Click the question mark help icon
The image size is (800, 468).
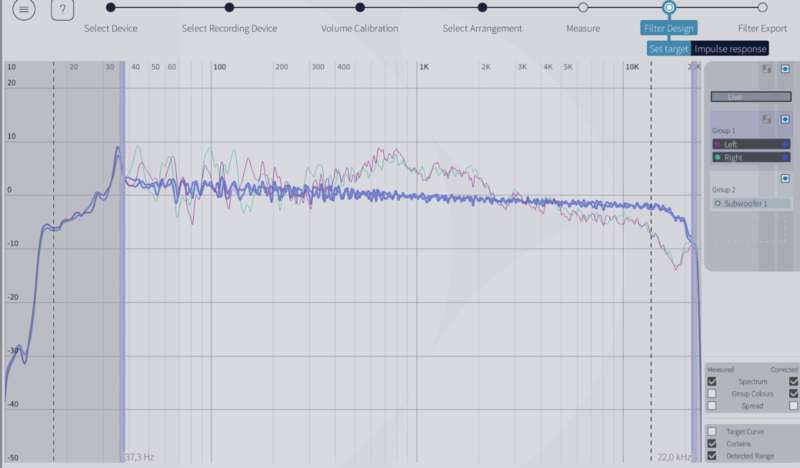pos(63,10)
